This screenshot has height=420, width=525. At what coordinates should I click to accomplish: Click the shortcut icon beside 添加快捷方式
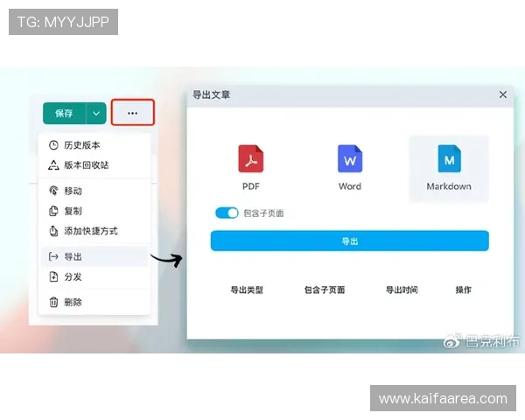click(53, 231)
